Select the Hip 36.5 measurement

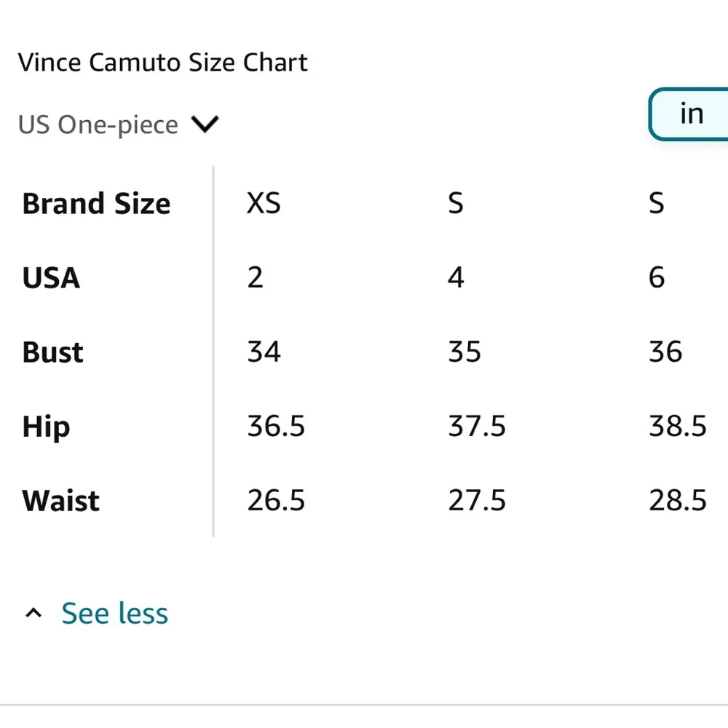(276, 427)
